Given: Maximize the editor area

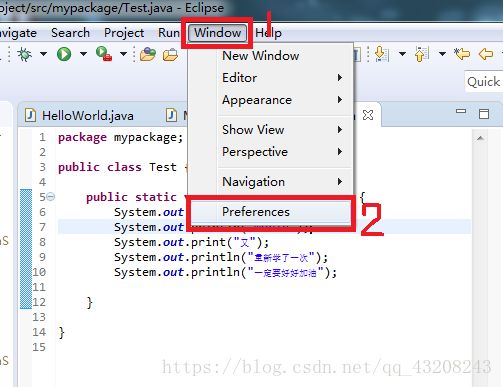Looking at the screenshot, I should point(484,114).
